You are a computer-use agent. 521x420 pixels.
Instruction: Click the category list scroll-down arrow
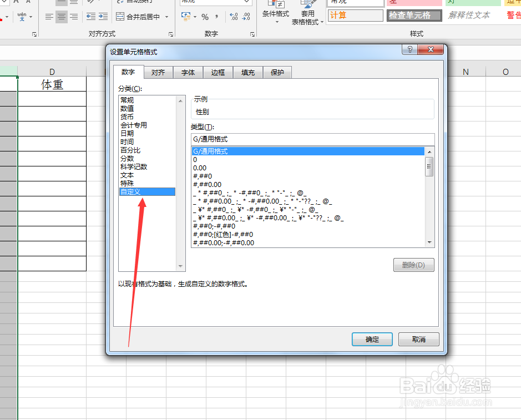tap(180, 266)
